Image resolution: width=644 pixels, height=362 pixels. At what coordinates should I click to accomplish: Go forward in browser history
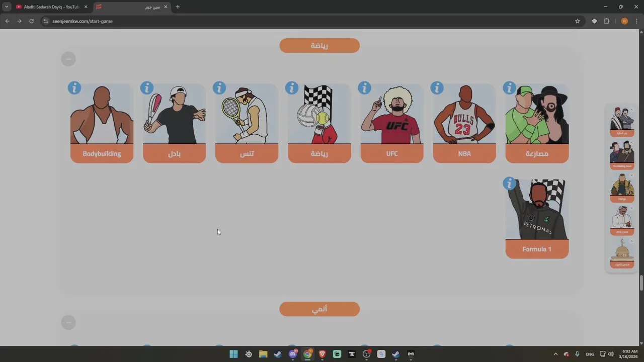tap(19, 21)
